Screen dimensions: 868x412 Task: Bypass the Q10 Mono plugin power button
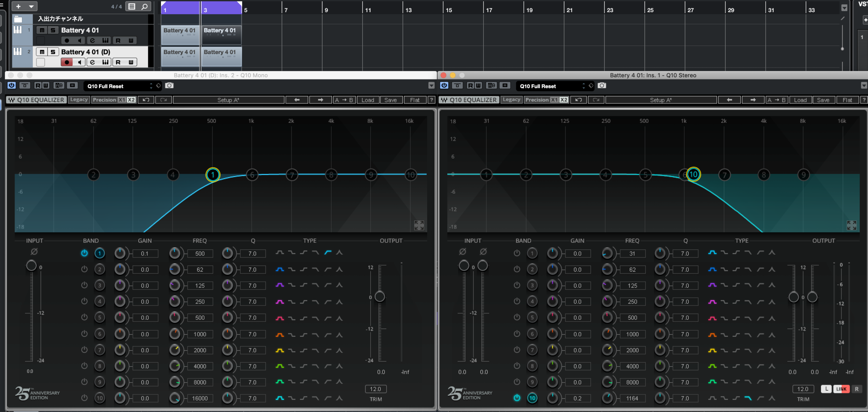[x=12, y=85]
